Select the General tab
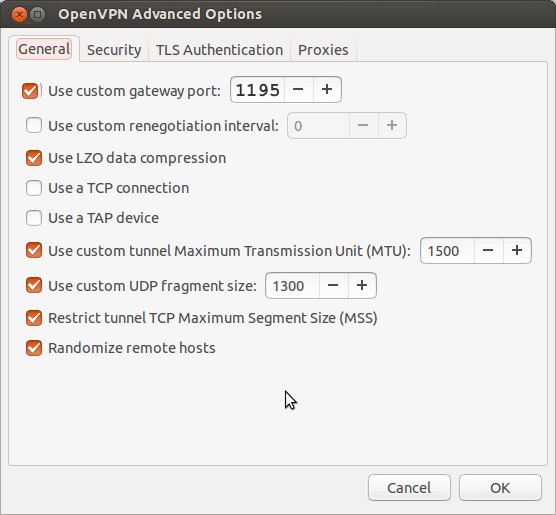 point(44,49)
